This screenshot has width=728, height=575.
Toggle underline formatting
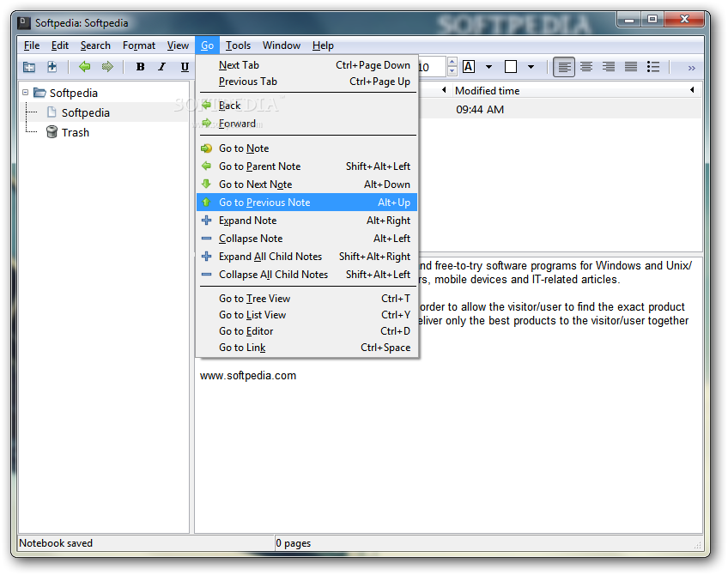(x=185, y=67)
